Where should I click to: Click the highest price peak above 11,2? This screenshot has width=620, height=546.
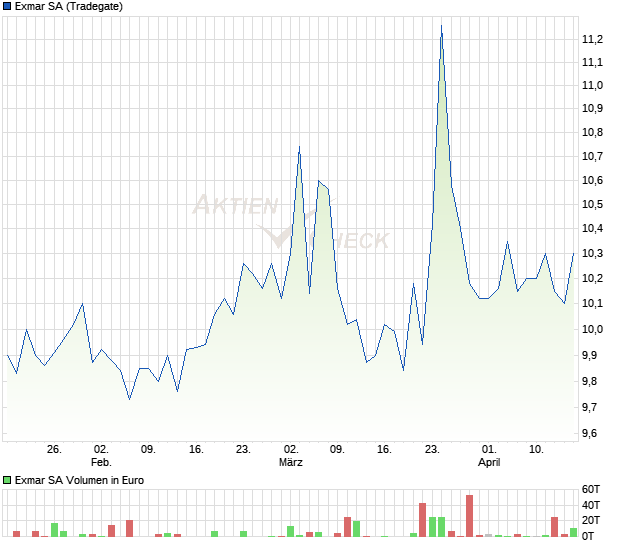441,27
